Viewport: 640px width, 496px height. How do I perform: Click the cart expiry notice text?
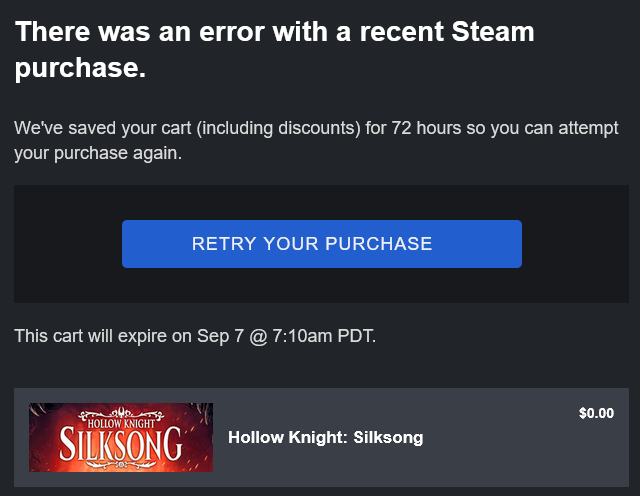[x=195, y=336]
